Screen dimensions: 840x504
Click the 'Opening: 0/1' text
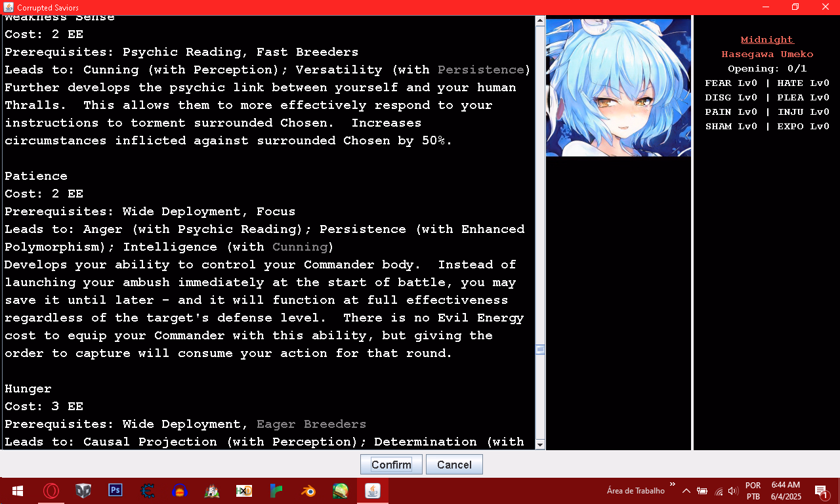[767, 68]
